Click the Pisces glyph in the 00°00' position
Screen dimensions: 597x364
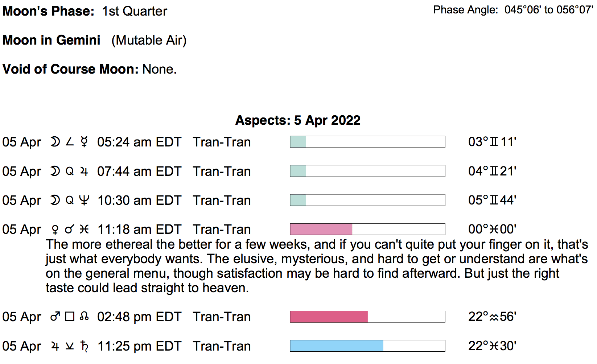coord(494,229)
